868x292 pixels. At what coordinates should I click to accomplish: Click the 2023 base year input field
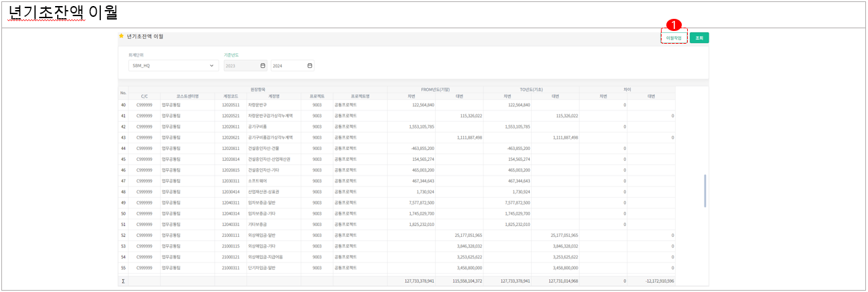(241, 66)
